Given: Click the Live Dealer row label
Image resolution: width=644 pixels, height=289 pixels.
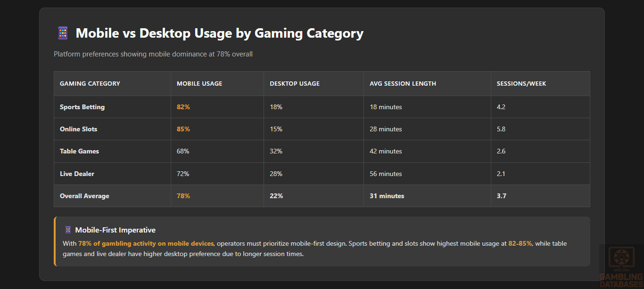Looking at the screenshot, I should 77,174.
